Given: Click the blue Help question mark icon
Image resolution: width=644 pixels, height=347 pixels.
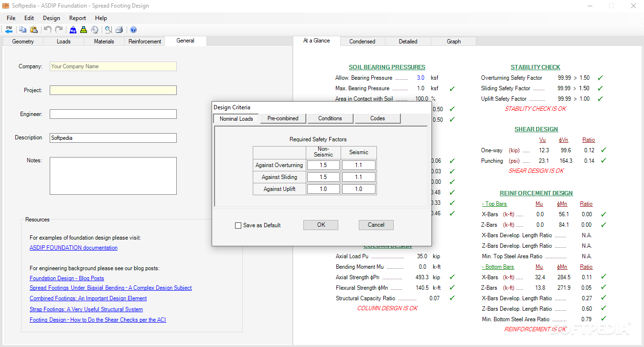Looking at the screenshot, I should tap(133, 30).
